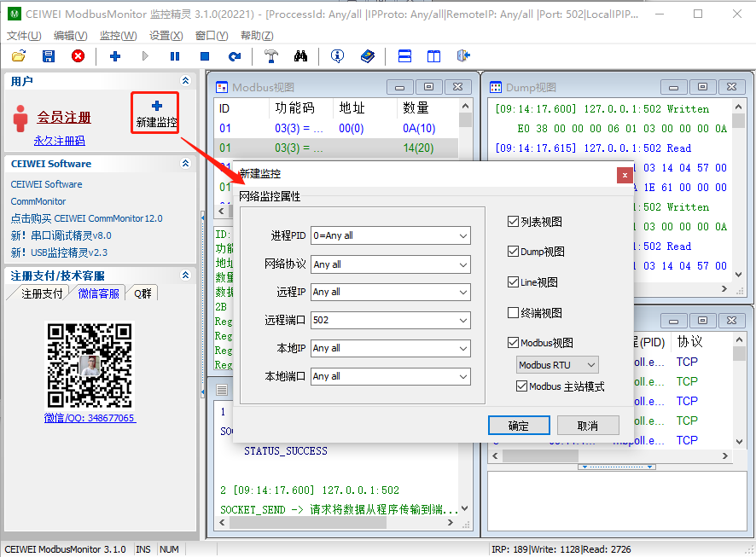
Task: Toggle the Modbus 主站模式 checkbox
Action: (x=521, y=386)
